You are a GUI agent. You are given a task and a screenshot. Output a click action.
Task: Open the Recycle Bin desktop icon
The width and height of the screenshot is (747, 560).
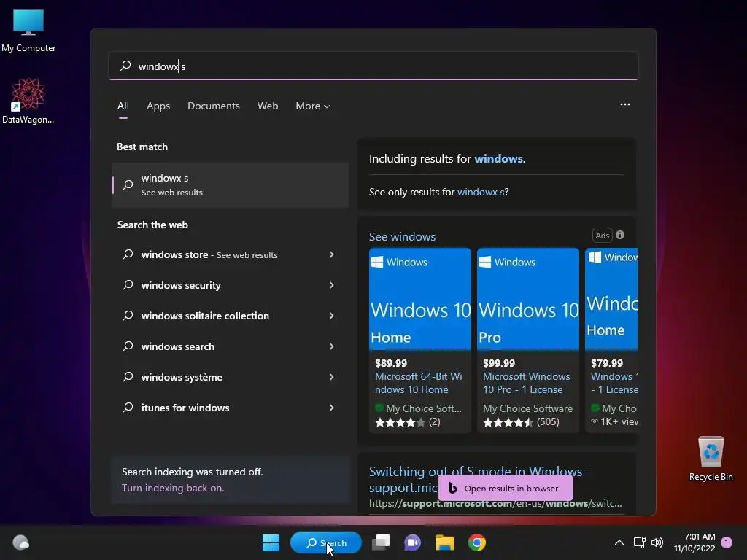coord(711,459)
